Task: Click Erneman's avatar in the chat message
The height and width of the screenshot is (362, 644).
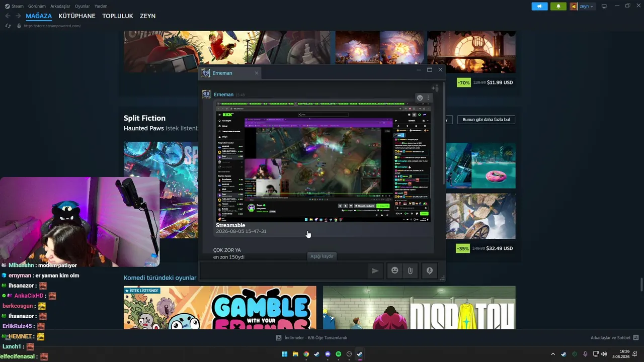Action: [x=206, y=95]
